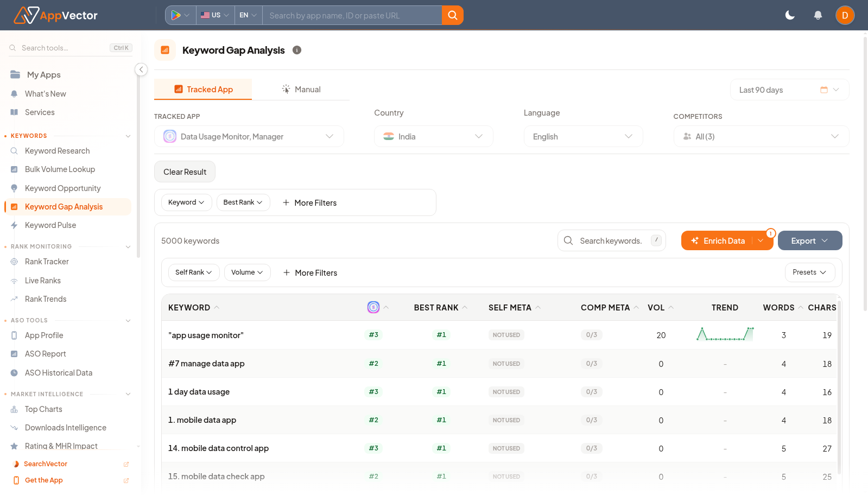Click the Clear Result button
The width and height of the screenshot is (868, 495).
click(x=185, y=172)
